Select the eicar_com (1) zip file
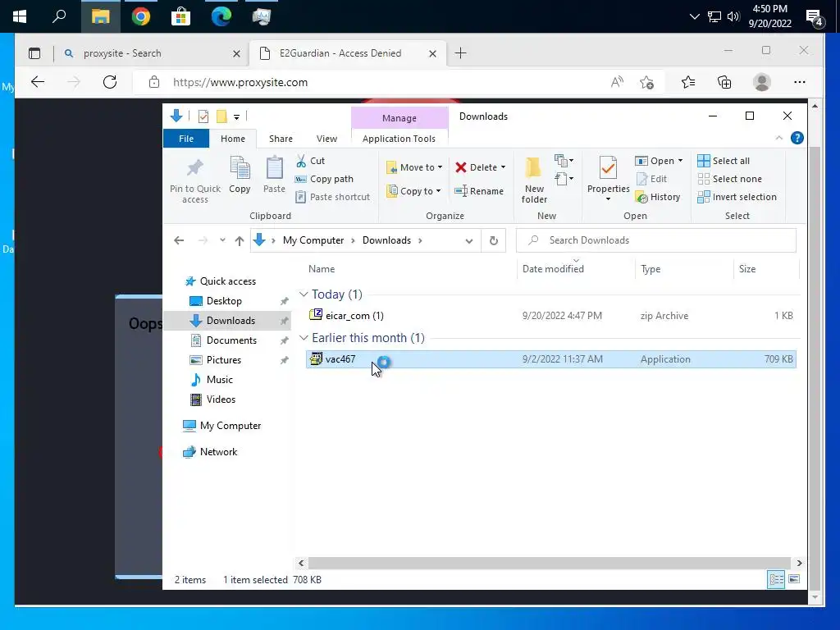The width and height of the screenshot is (840, 630). click(x=550, y=316)
